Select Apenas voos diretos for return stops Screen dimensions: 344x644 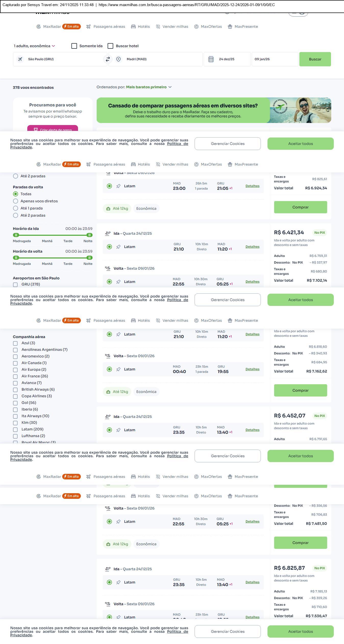point(16,201)
